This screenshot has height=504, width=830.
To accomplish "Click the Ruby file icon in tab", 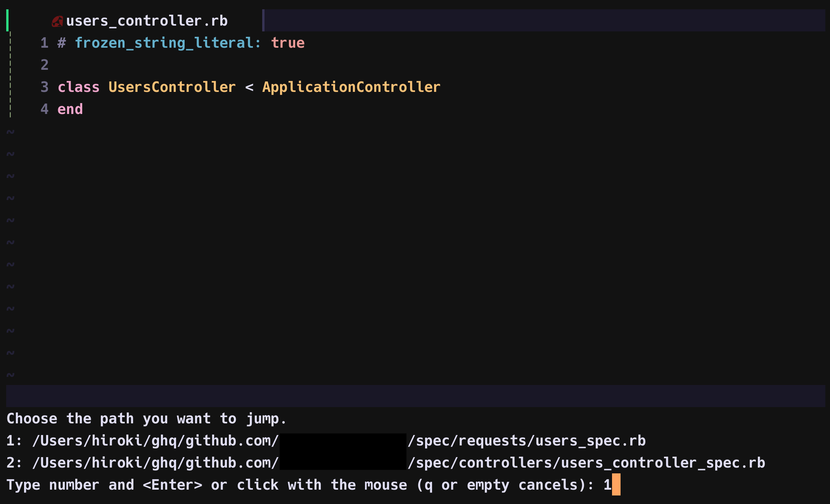I will (x=57, y=21).
